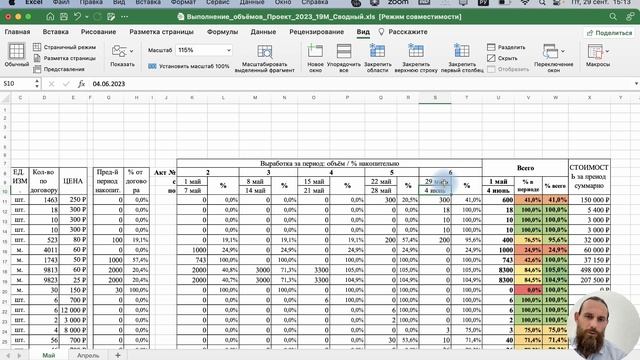Click the Скрыть window button
The width and height of the screenshot is (640, 360).
coord(502,58)
